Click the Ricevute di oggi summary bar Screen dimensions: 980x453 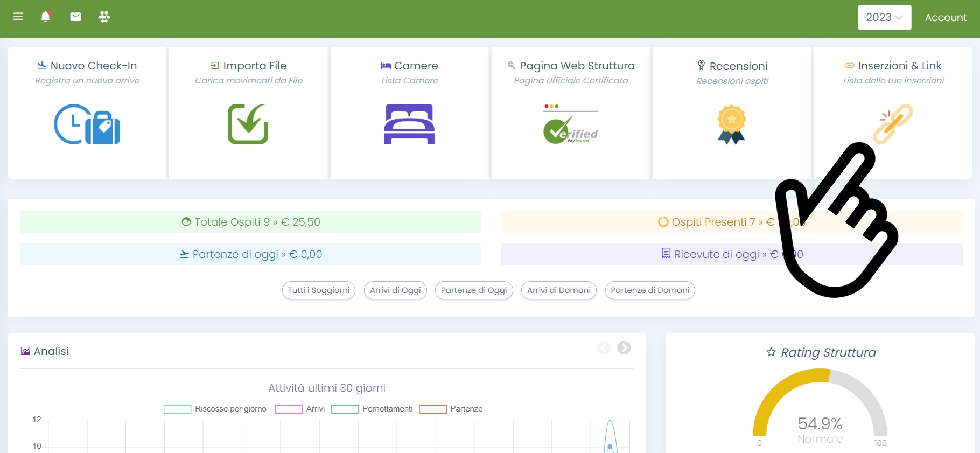pos(732,254)
